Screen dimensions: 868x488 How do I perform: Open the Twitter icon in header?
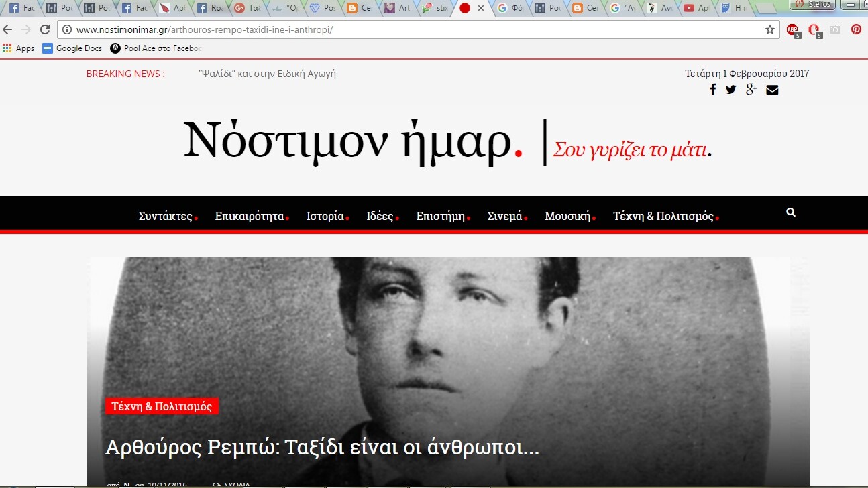[x=731, y=90]
